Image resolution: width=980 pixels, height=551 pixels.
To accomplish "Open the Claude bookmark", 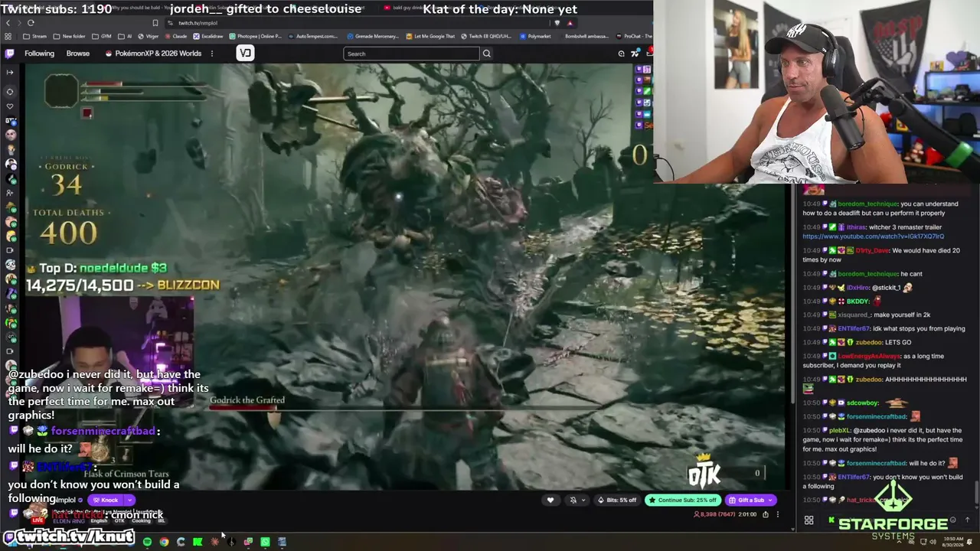I will point(175,36).
